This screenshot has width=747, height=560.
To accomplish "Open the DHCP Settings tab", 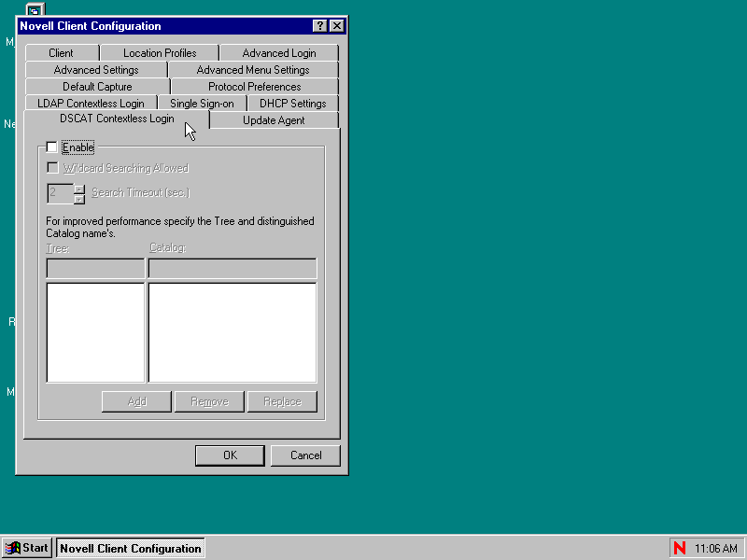I will click(293, 104).
